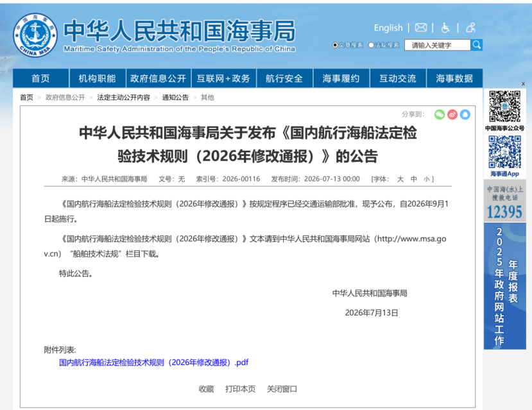532x410 pixels.
Task: Click the 分享到: label
Action: click(x=413, y=114)
